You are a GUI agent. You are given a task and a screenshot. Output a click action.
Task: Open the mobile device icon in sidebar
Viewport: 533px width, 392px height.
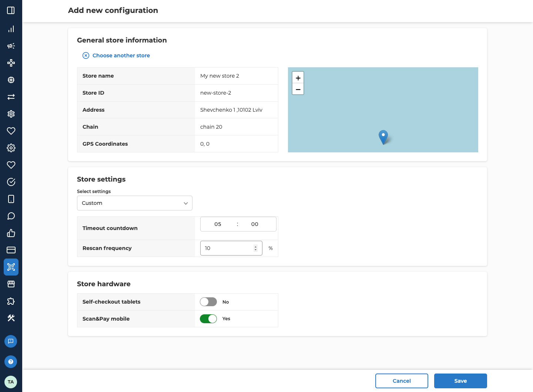(x=11, y=199)
